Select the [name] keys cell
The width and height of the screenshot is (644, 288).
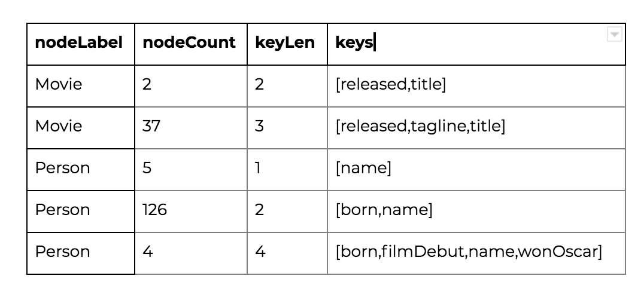pyautogui.click(x=476, y=170)
